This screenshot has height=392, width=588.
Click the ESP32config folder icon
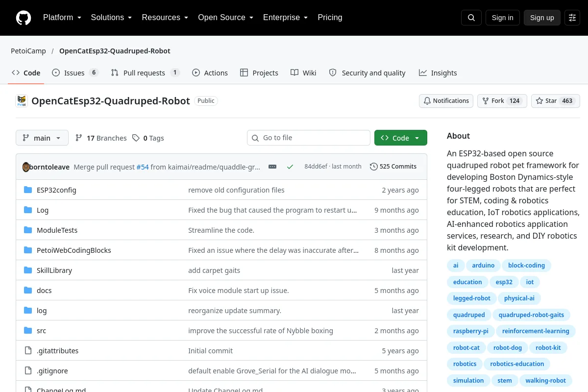pos(28,190)
